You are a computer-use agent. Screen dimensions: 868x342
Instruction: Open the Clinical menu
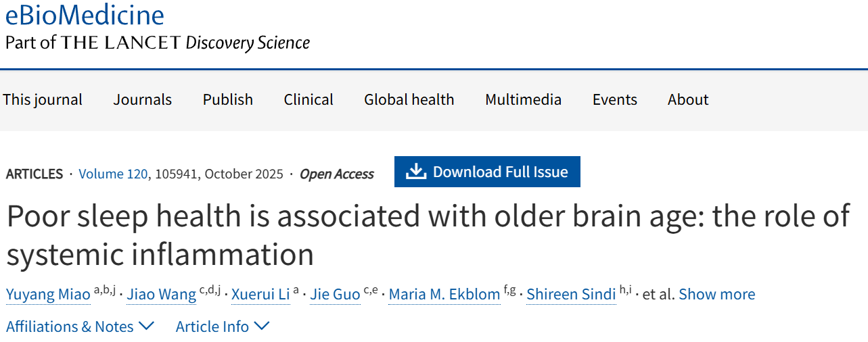coord(309,99)
